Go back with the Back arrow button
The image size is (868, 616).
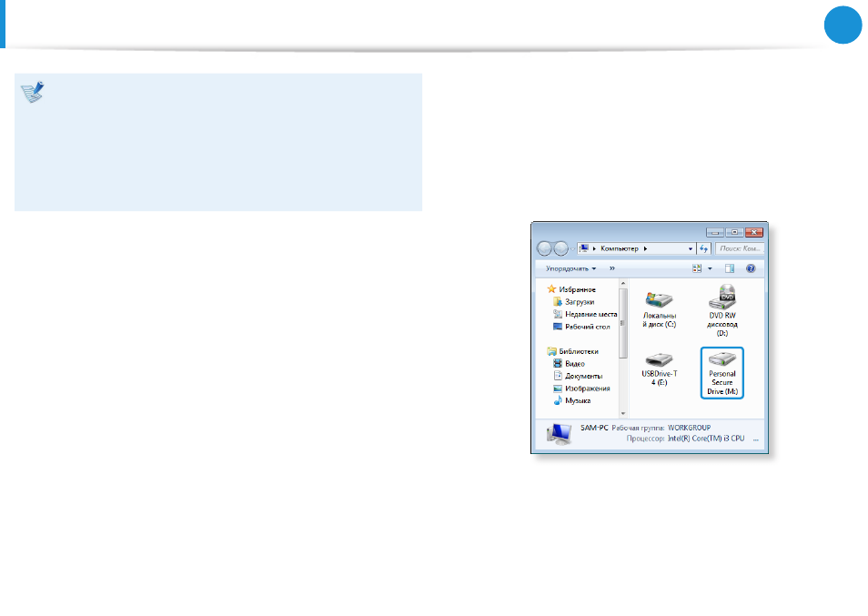pos(544,249)
